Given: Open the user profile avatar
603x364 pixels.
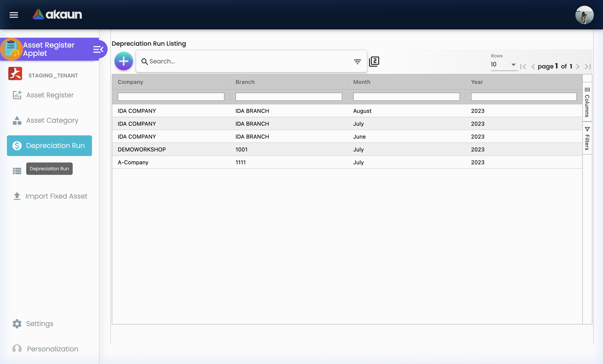Looking at the screenshot, I should point(584,15).
